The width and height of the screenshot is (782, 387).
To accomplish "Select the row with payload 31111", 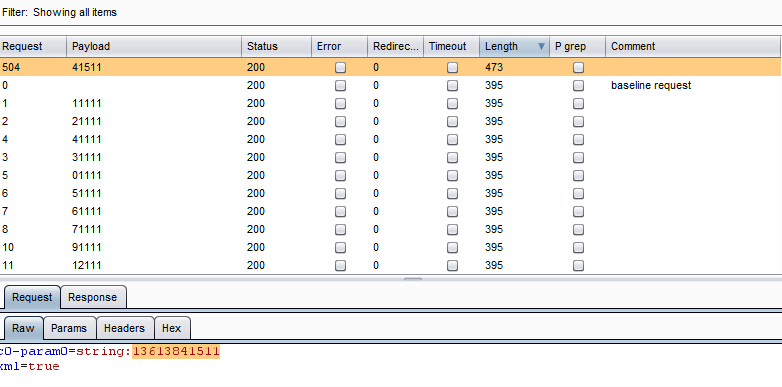I will point(390,157).
